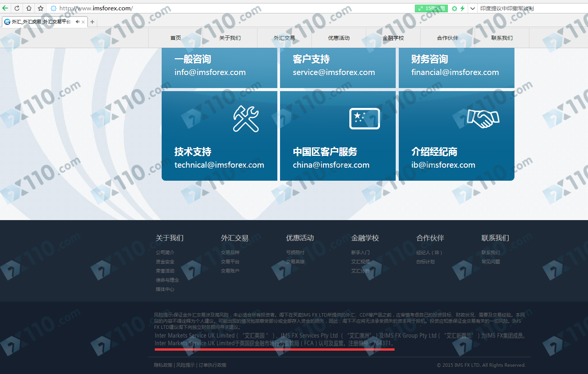
Task: Open footer link 亏损赔付
Action: [295, 253]
